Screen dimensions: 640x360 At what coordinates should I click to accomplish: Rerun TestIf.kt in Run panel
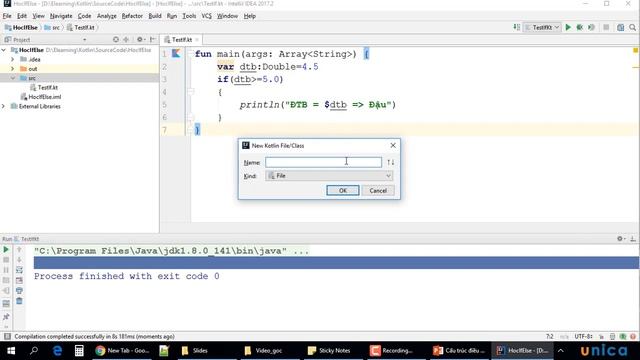point(6,249)
